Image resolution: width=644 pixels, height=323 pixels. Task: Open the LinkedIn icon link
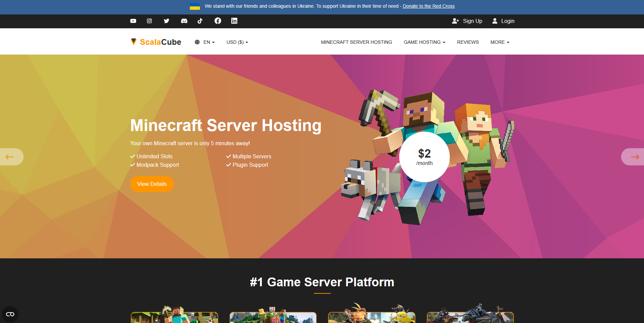click(234, 21)
